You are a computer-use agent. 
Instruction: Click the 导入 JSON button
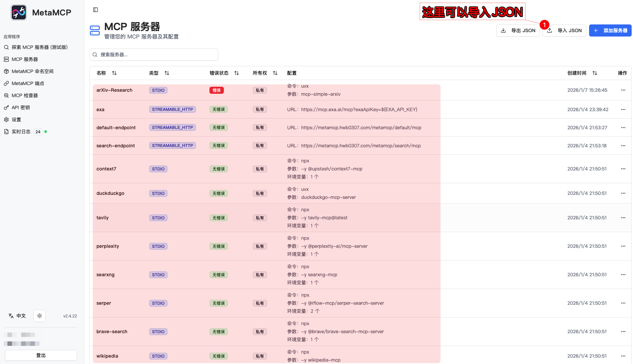click(565, 30)
